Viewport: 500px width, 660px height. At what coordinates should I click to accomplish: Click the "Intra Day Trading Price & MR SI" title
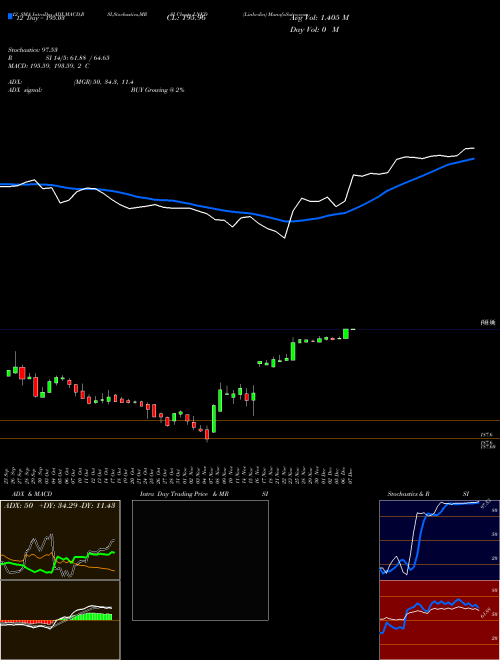click(x=204, y=494)
